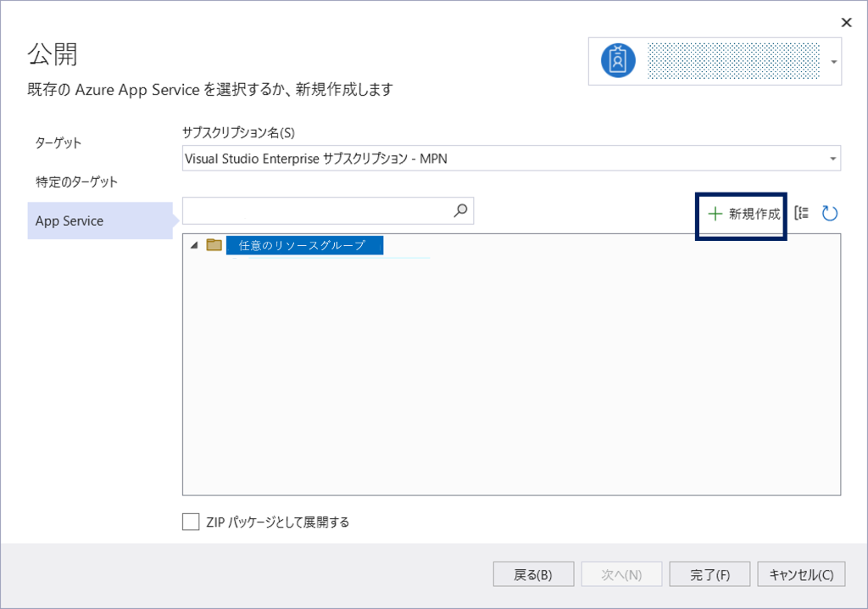Click the 次へ(N) button
This screenshot has width=868, height=609.
point(621,574)
